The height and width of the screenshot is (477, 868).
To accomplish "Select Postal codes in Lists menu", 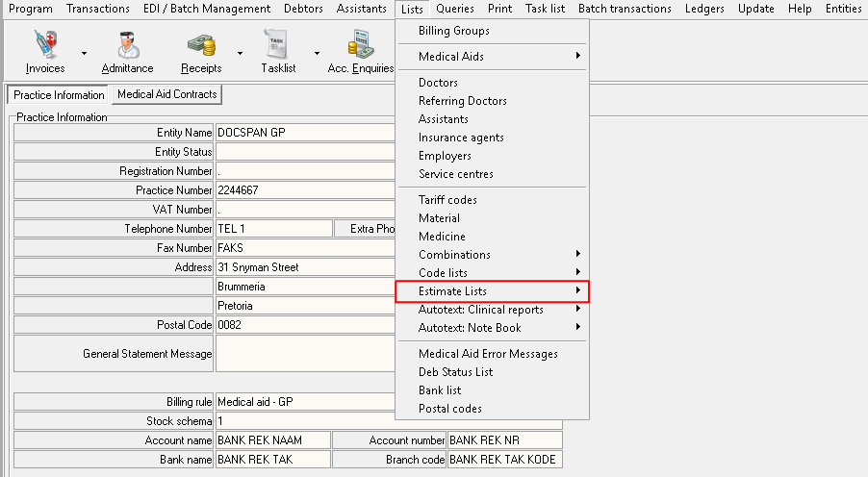I will point(449,409).
